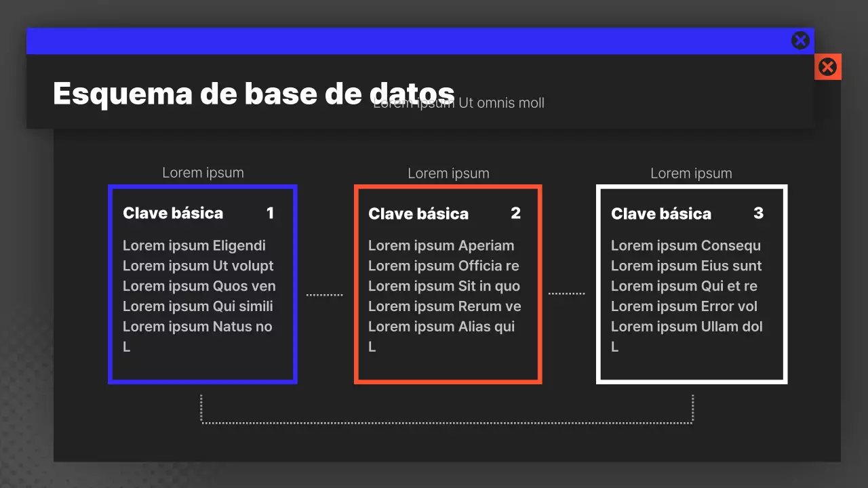868x488 pixels.
Task: Expand the bottom dashed connector line
Action: click(x=448, y=420)
